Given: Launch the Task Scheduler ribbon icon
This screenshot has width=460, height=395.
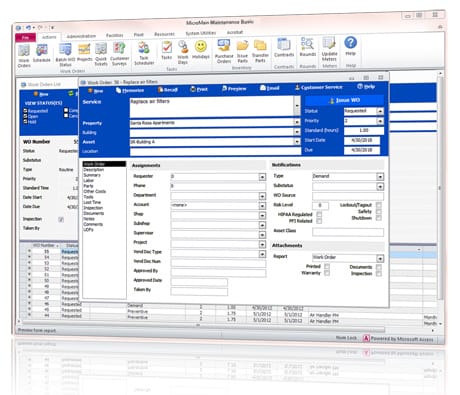Looking at the screenshot, I should pos(144,53).
